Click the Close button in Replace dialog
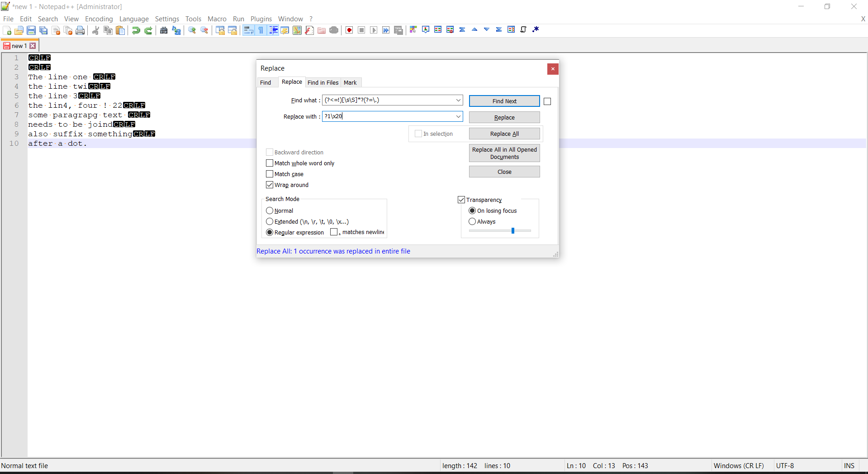The image size is (868, 474). [504, 172]
